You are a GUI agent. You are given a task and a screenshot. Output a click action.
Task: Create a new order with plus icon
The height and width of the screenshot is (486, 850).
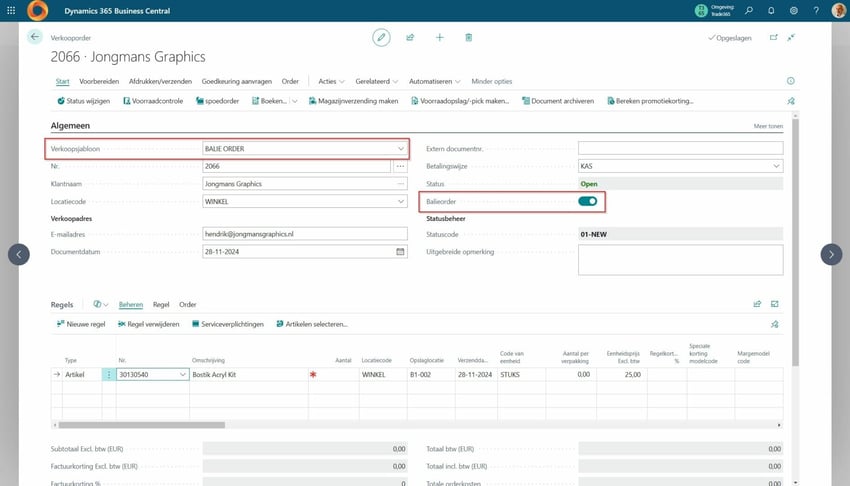[440, 37]
